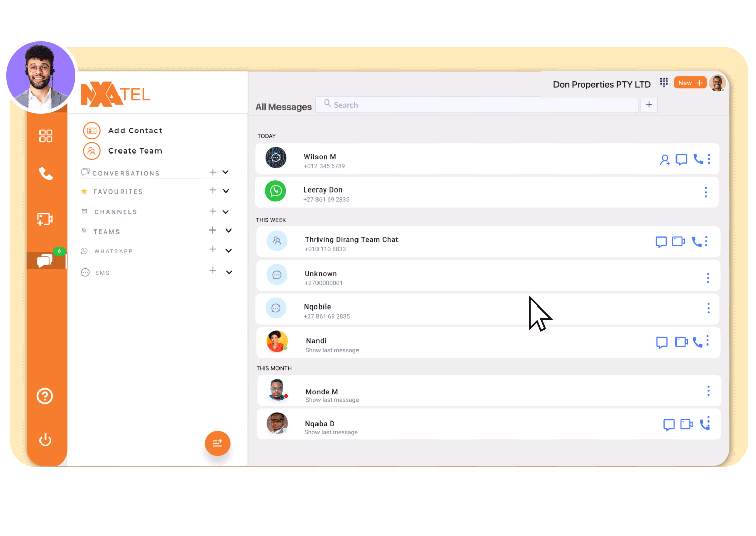
Task: Open the dial pad grid icon
Action: pos(664,83)
